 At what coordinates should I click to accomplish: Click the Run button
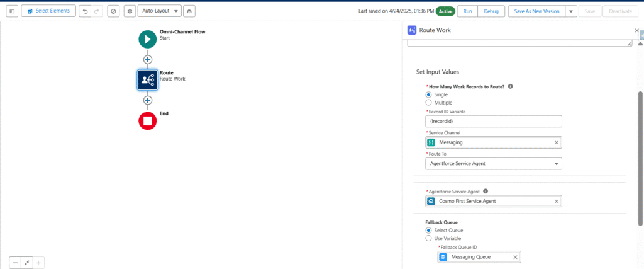point(467,11)
